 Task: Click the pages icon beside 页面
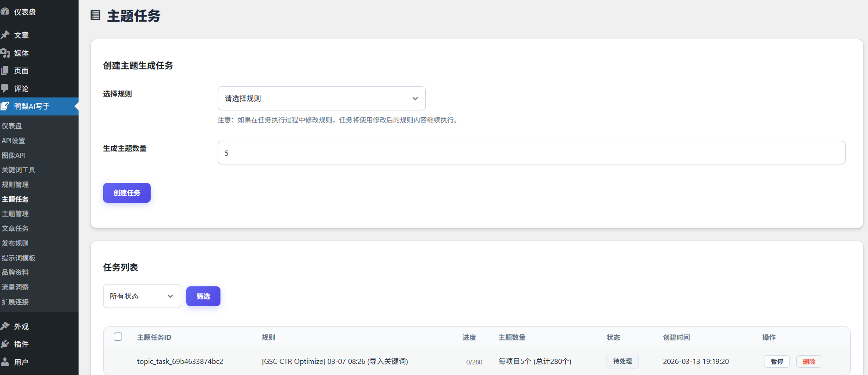(5, 71)
